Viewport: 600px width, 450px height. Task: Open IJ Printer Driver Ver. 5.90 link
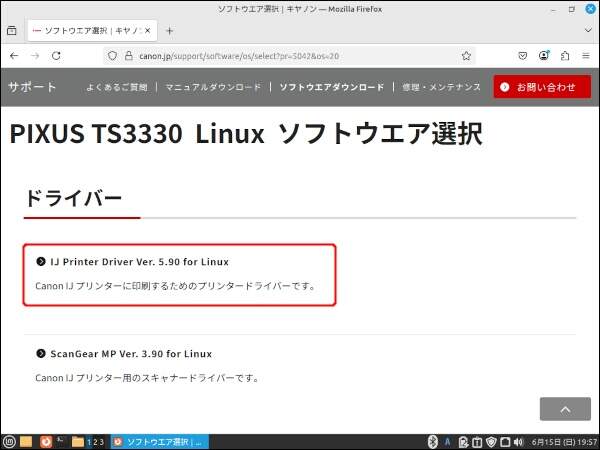point(140,262)
